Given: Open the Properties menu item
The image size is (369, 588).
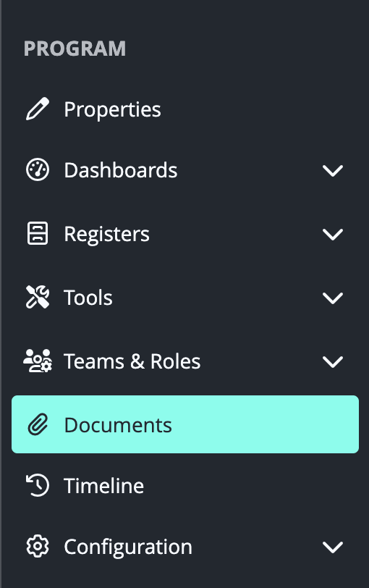Looking at the screenshot, I should point(185,109).
